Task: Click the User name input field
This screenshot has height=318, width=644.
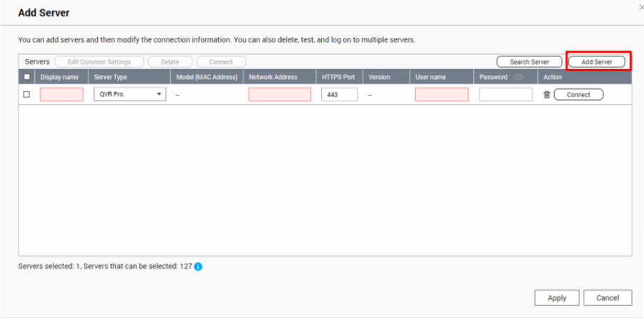Action: (442, 95)
